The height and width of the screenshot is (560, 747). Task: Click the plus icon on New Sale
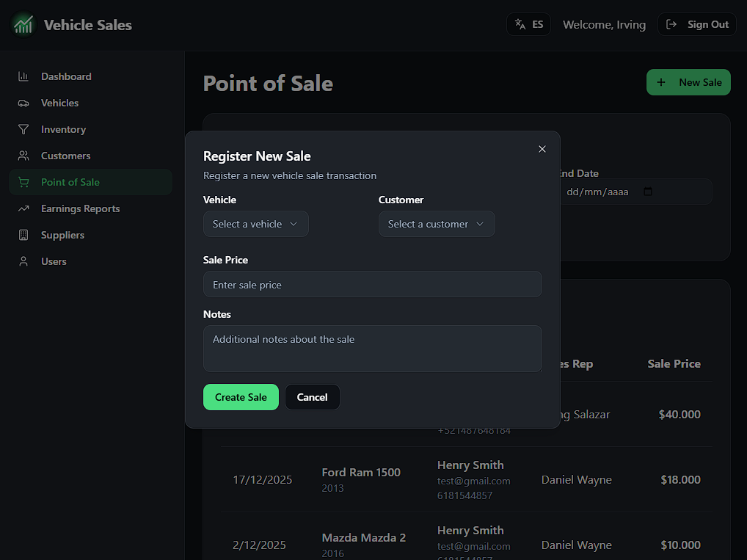(661, 82)
